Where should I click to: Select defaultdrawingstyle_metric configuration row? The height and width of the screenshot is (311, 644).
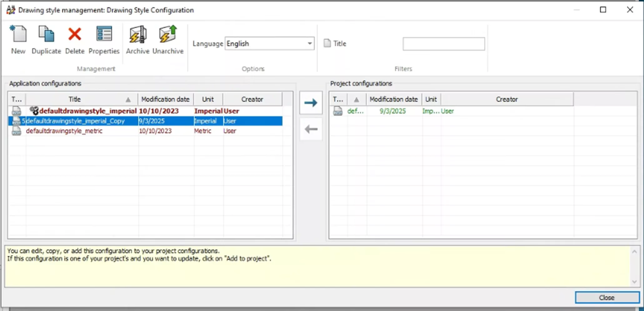tap(64, 131)
